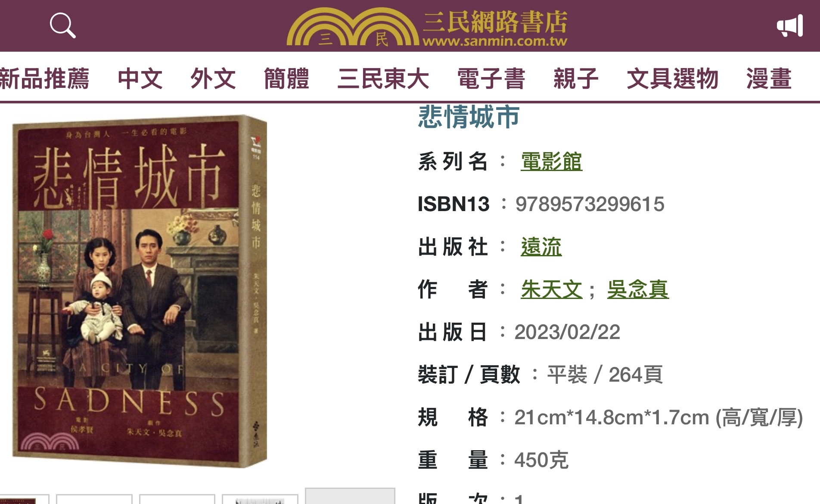Open the 漫畫 category
The image size is (820, 504).
[769, 78]
